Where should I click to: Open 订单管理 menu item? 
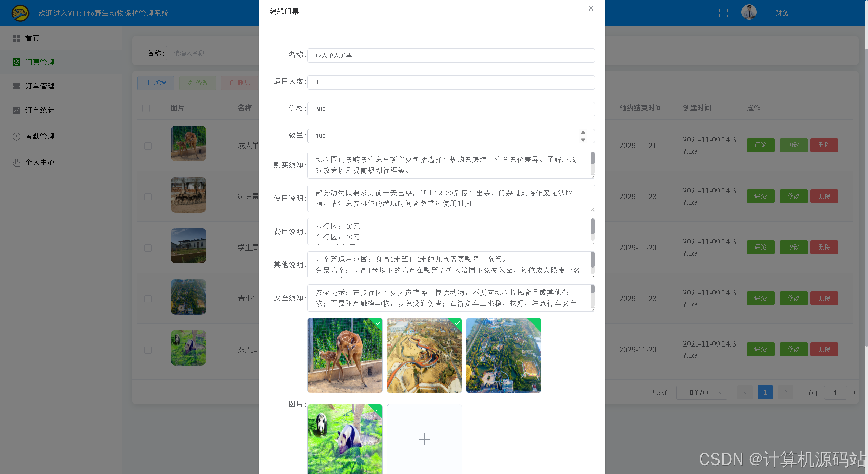(x=61, y=86)
